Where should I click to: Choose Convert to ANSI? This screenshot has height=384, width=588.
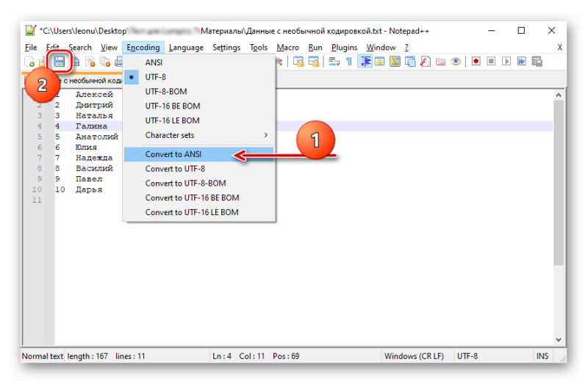[199, 154]
